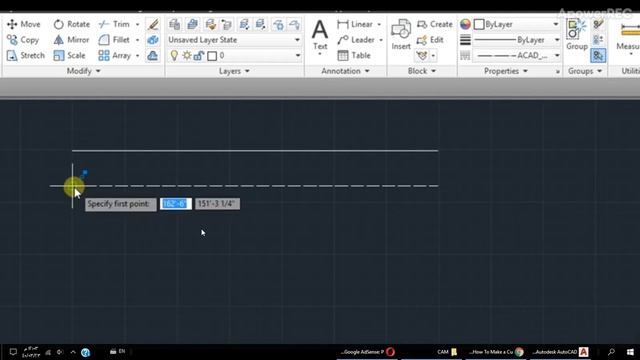Open the Chrome taskbar window
Viewport: 640px width, 360px height.
(x=496, y=352)
